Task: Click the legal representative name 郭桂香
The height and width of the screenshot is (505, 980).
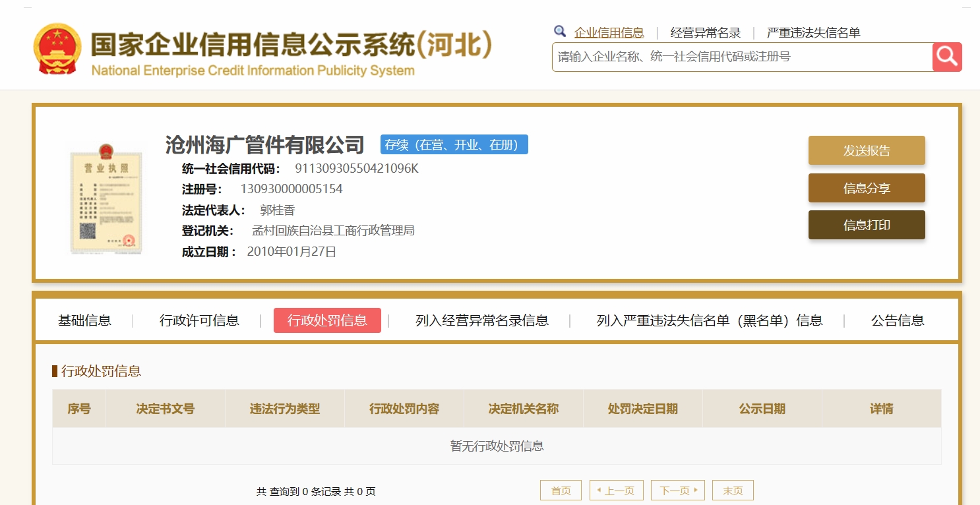Action: [278, 210]
